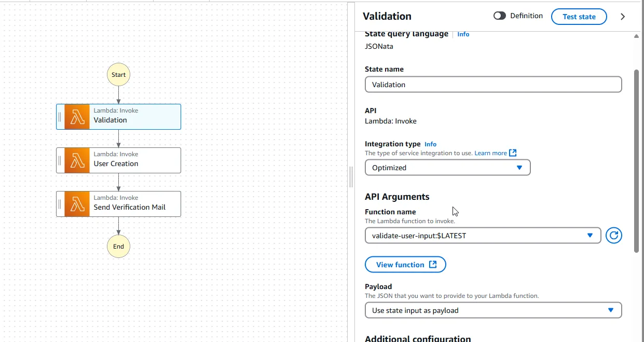Click the View function button
644x342 pixels.
click(405, 265)
